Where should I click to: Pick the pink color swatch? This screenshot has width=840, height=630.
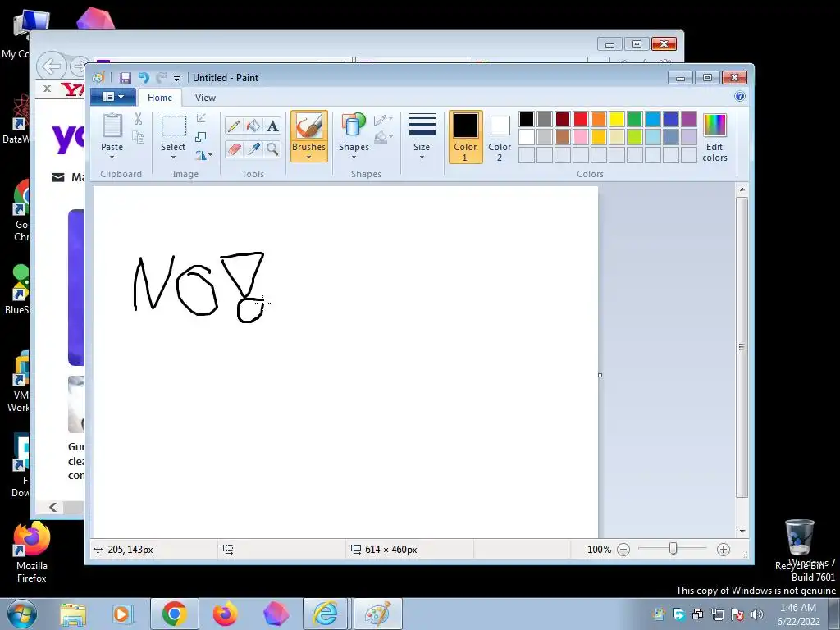(581, 137)
